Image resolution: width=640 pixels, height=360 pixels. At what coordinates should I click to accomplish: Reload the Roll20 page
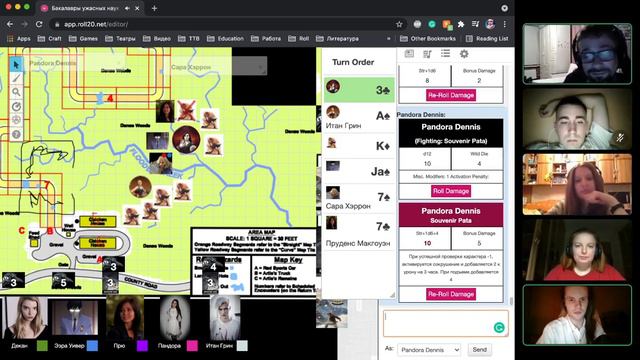(39, 24)
